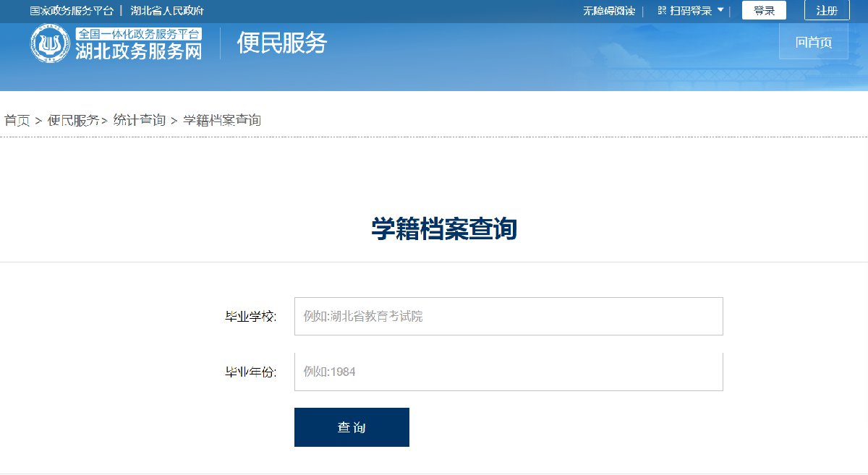Screen dimensions: 868x475
Task: Focus the 毕业学校 input field
Action: 509,316
